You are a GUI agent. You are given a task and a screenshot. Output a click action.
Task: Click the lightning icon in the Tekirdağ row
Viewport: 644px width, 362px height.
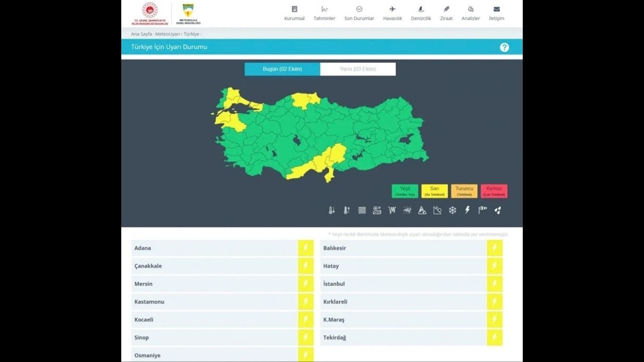click(x=495, y=337)
